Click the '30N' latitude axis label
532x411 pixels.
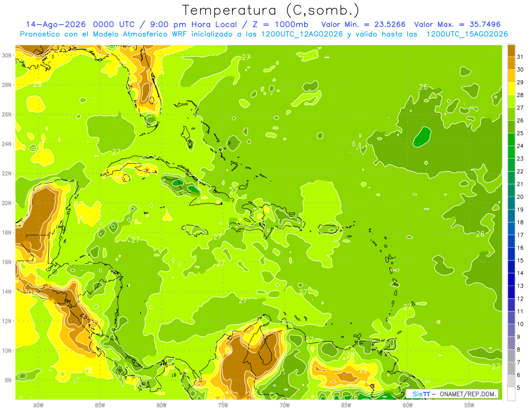[7, 55]
